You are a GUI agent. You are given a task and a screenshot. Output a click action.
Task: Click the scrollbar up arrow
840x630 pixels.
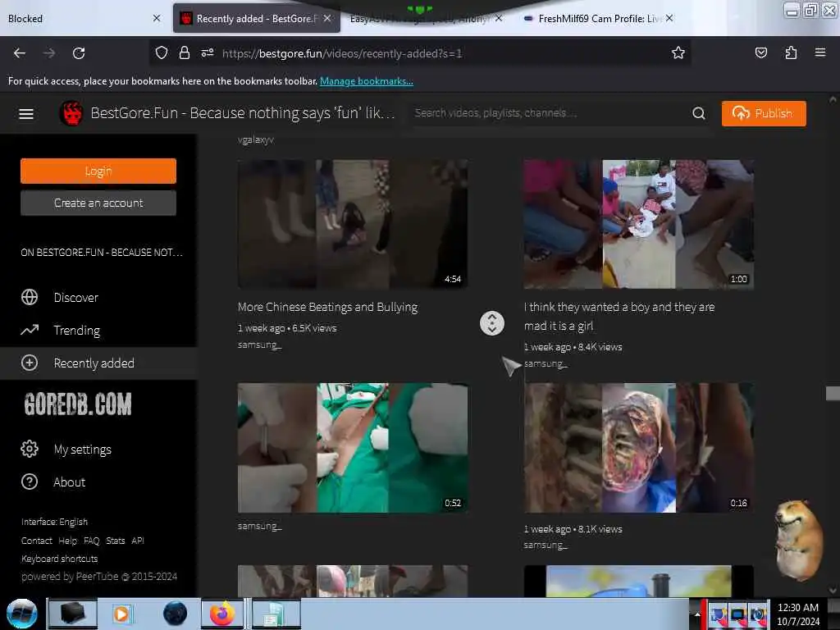point(833,99)
